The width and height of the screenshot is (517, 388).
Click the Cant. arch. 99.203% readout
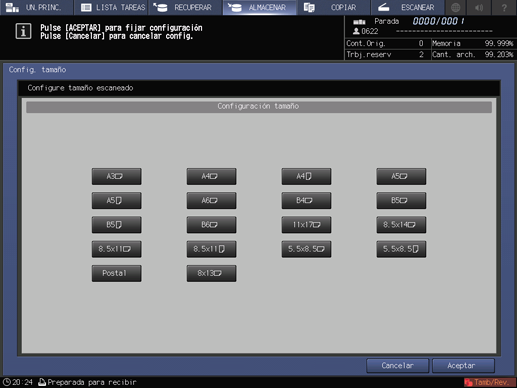click(473, 55)
